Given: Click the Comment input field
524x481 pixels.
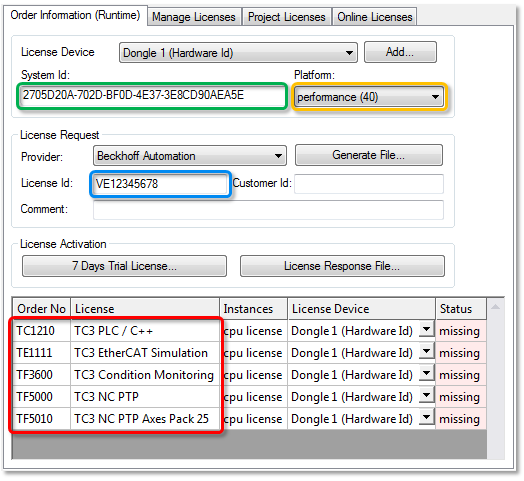Looking at the screenshot, I should coord(268,210).
